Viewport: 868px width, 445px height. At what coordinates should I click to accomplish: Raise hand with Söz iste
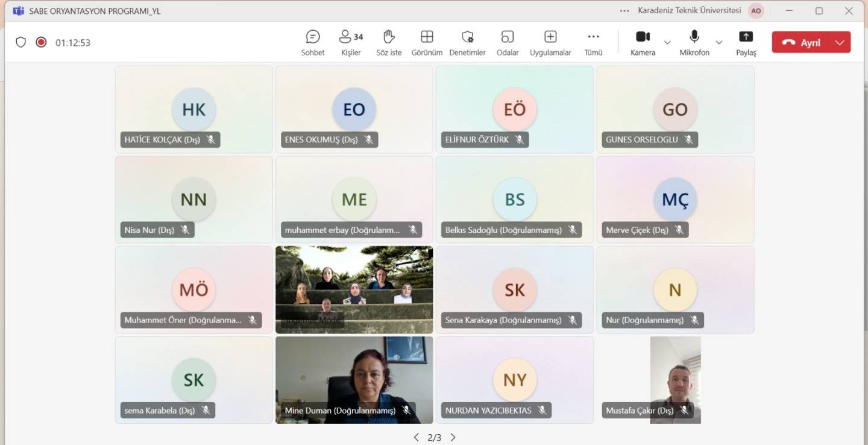[x=389, y=43]
